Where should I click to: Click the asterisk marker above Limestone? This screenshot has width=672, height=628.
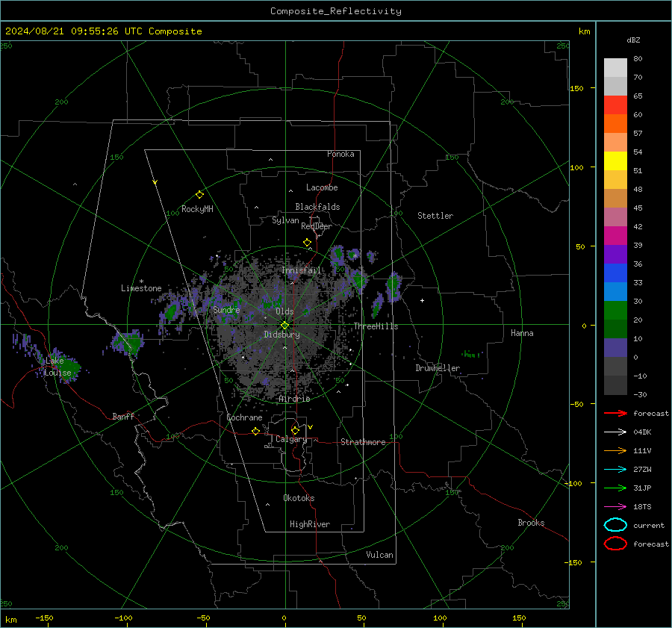pyautogui.click(x=141, y=282)
